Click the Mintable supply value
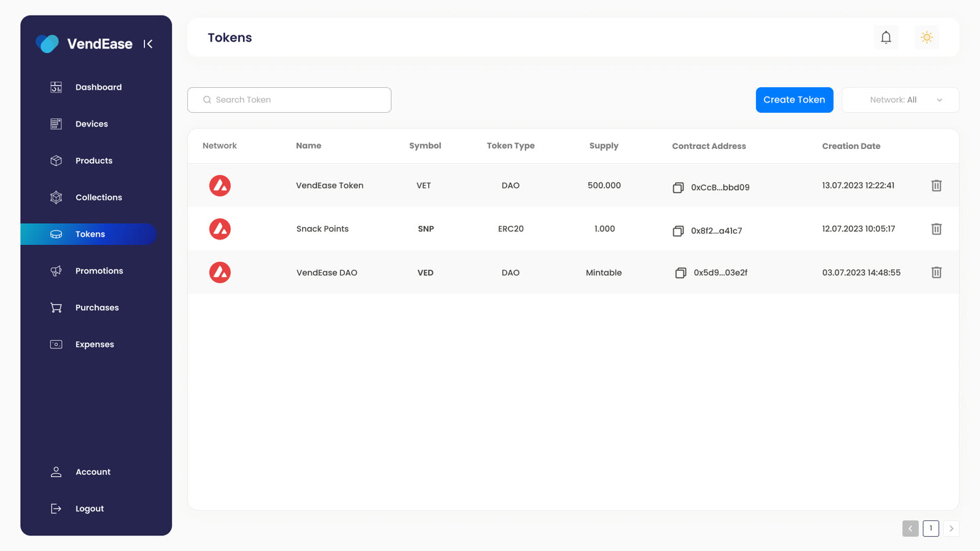Image resolution: width=980 pixels, height=551 pixels. [x=604, y=272]
